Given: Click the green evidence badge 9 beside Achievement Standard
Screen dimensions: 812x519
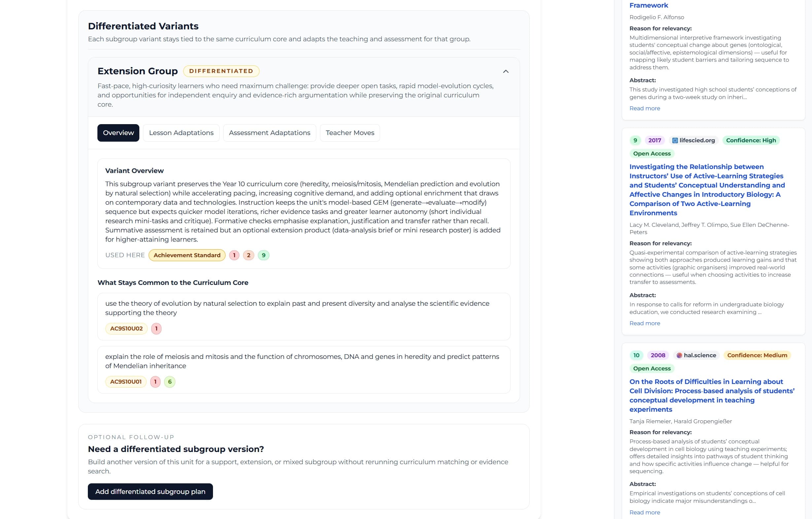Looking at the screenshot, I should point(263,255).
